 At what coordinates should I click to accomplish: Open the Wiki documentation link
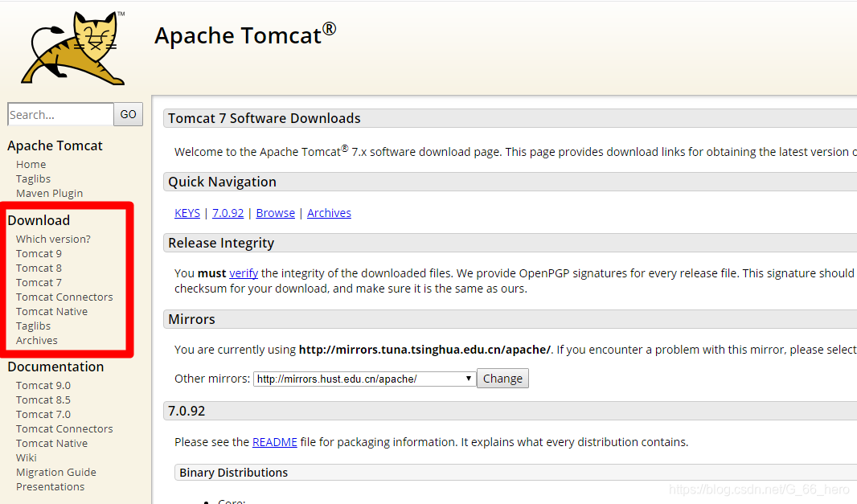coord(27,458)
